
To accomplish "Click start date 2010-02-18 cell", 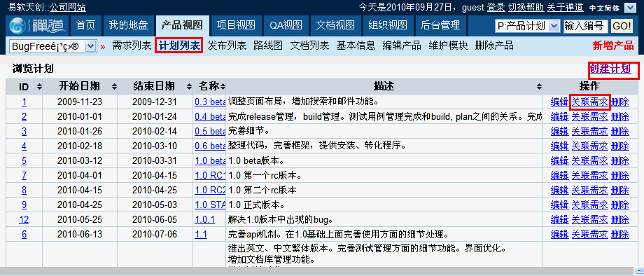I will coord(80,146).
